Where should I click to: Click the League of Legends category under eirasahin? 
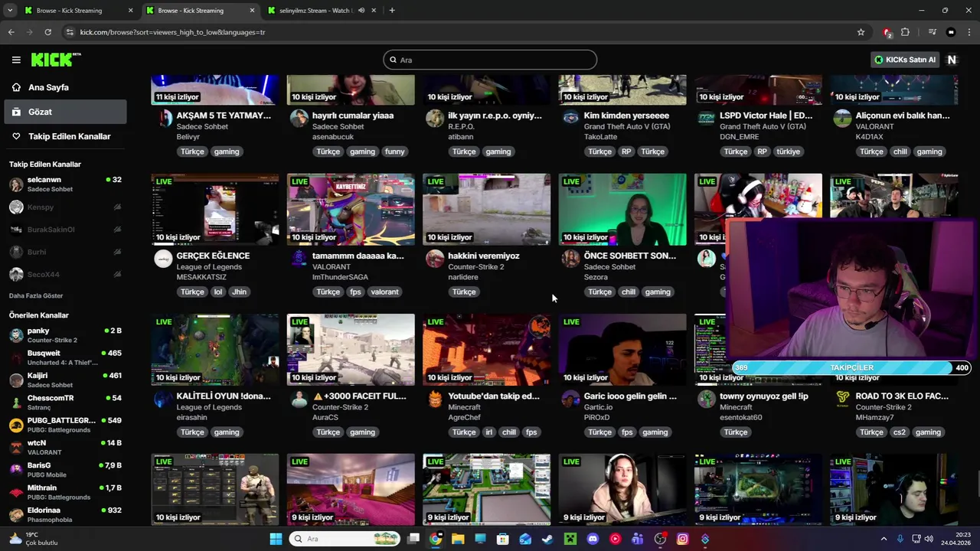[209, 407]
